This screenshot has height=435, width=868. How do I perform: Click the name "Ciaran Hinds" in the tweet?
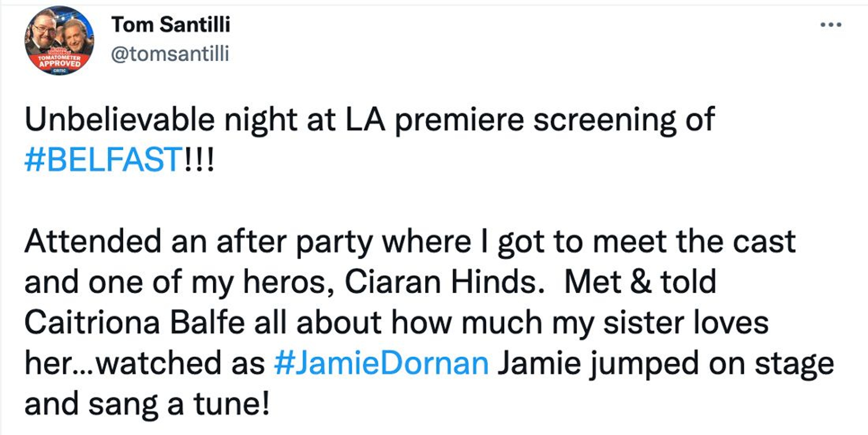click(444, 282)
